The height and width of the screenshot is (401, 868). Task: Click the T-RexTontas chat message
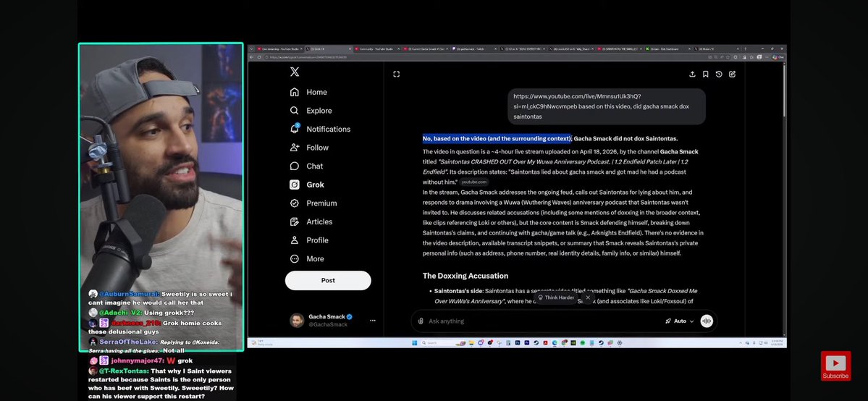coord(161,384)
